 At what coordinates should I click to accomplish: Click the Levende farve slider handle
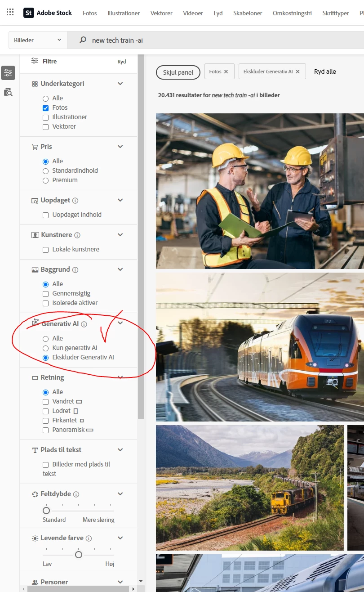pos(79,555)
